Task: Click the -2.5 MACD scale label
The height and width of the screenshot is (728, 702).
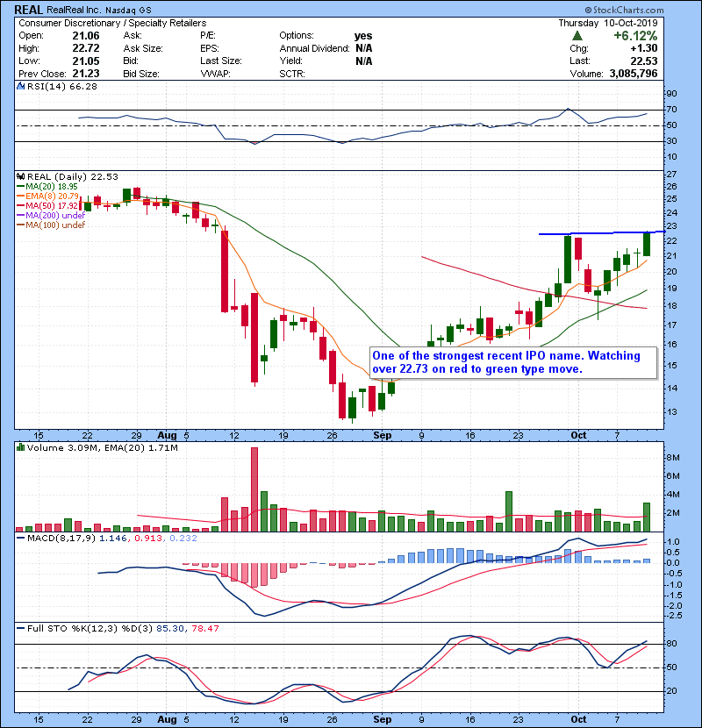Action: point(674,616)
